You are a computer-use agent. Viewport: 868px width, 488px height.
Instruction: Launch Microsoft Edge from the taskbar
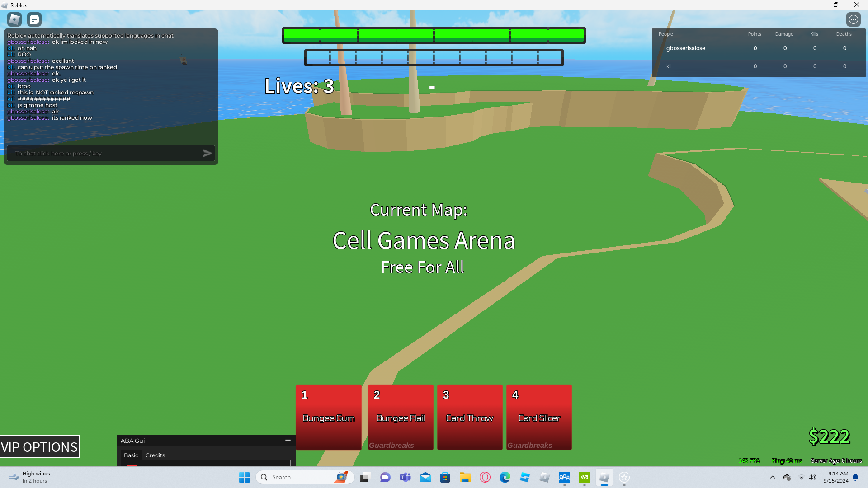point(505,477)
